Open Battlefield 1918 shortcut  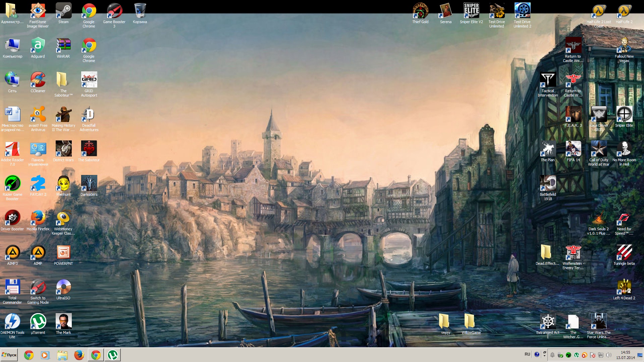point(548,188)
